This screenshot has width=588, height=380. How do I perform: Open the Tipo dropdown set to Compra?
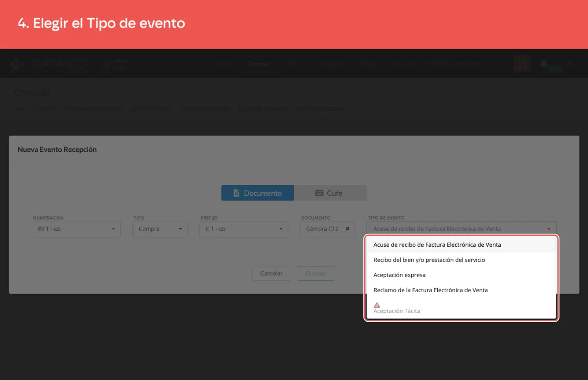(160, 229)
